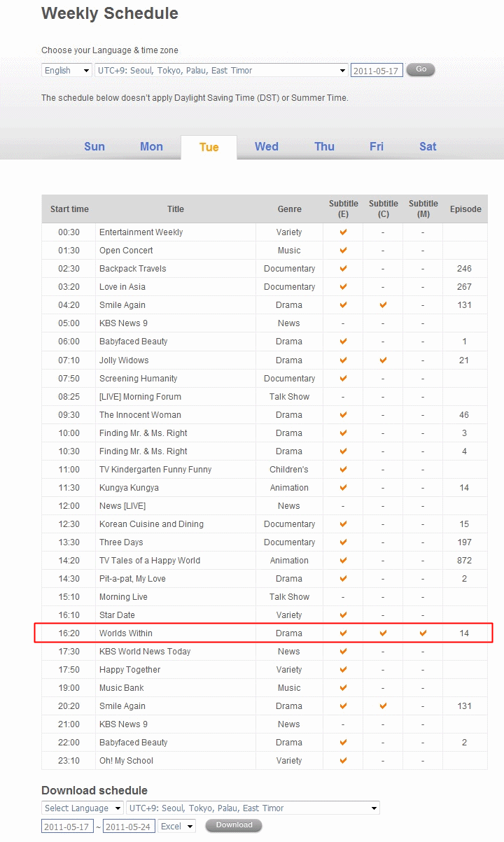The height and width of the screenshot is (842, 504).
Task: Click the Subtitle (E) checkmark for KBS World News Today
Action: tap(343, 651)
